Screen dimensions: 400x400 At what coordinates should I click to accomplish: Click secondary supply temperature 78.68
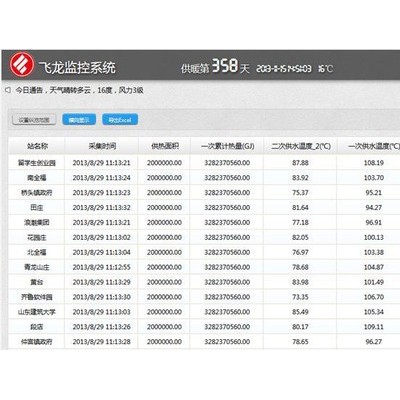[x=300, y=267]
